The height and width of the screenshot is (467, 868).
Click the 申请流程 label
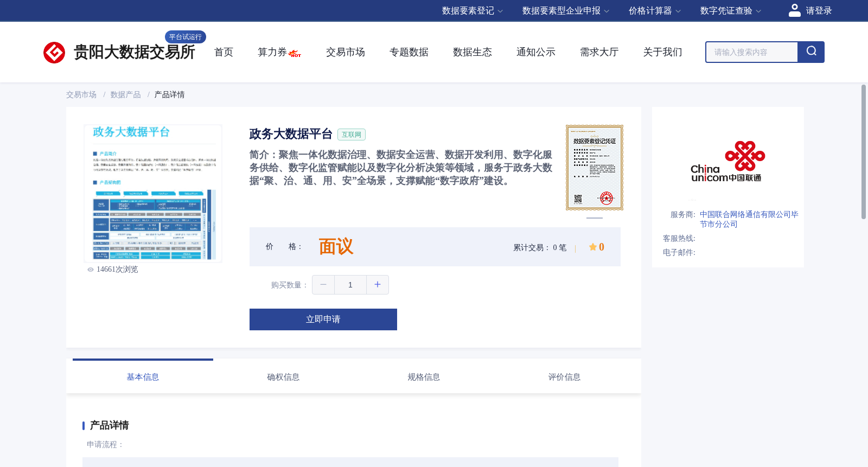(105, 445)
